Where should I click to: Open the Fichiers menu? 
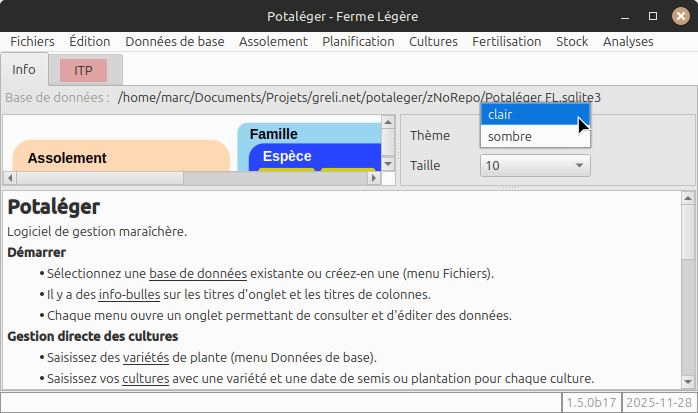tap(32, 42)
